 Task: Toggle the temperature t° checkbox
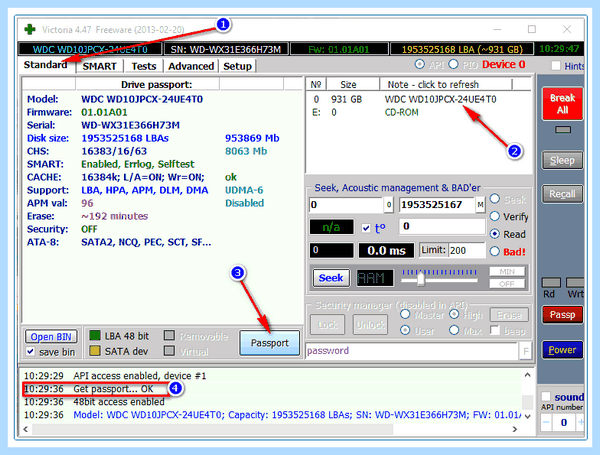pos(366,228)
